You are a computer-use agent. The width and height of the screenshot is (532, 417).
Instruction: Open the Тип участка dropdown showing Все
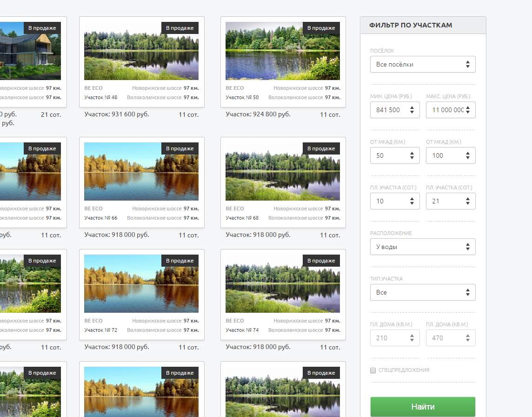(422, 292)
